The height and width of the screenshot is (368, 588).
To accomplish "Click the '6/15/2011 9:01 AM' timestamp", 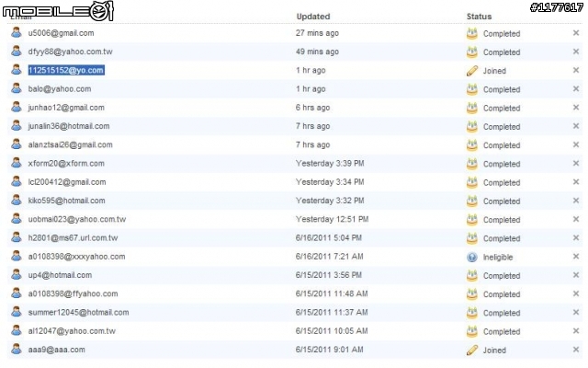I will [x=329, y=350].
